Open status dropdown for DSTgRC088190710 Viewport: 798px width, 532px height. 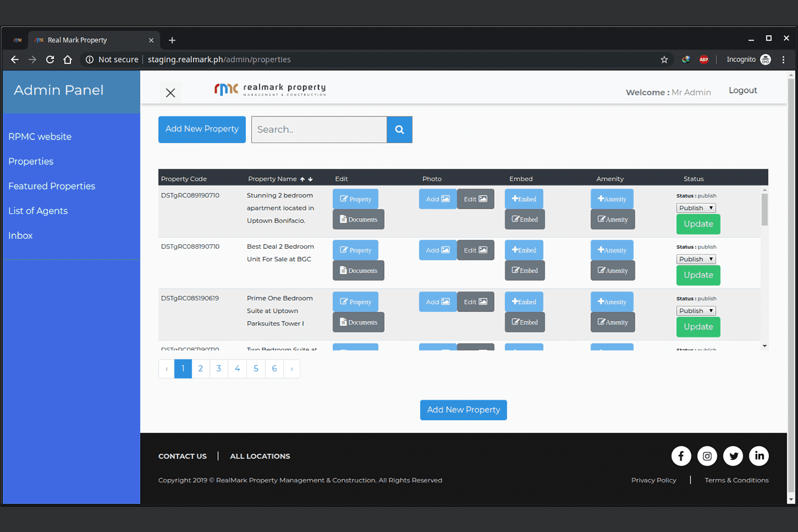(696, 259)
